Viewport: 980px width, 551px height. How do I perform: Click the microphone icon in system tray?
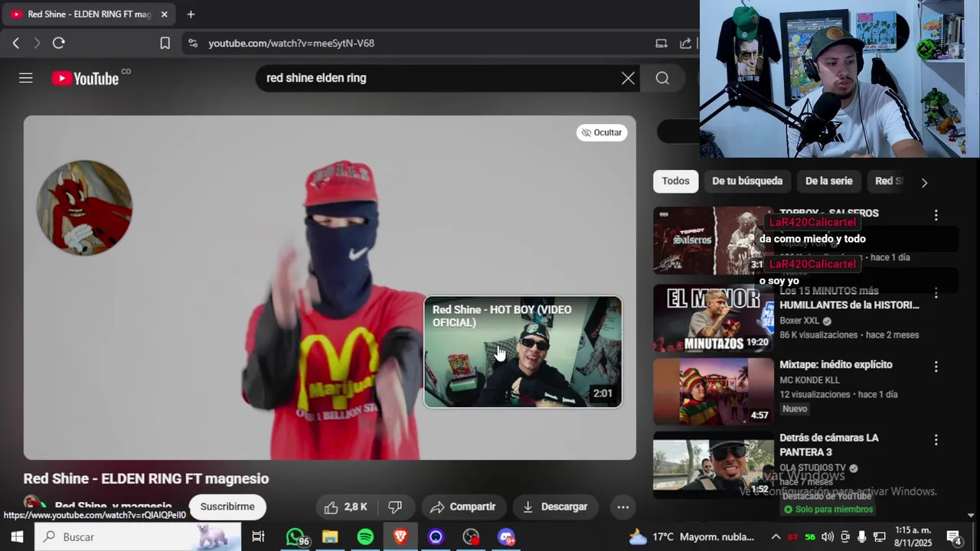click(x=862, y=537)
